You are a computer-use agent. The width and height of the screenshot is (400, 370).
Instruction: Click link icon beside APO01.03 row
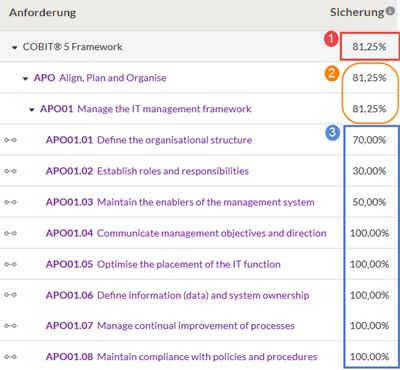(10, 202)
